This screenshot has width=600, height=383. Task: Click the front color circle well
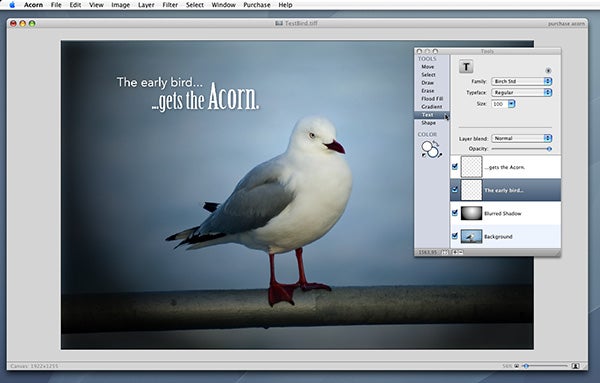click(427, 147)
